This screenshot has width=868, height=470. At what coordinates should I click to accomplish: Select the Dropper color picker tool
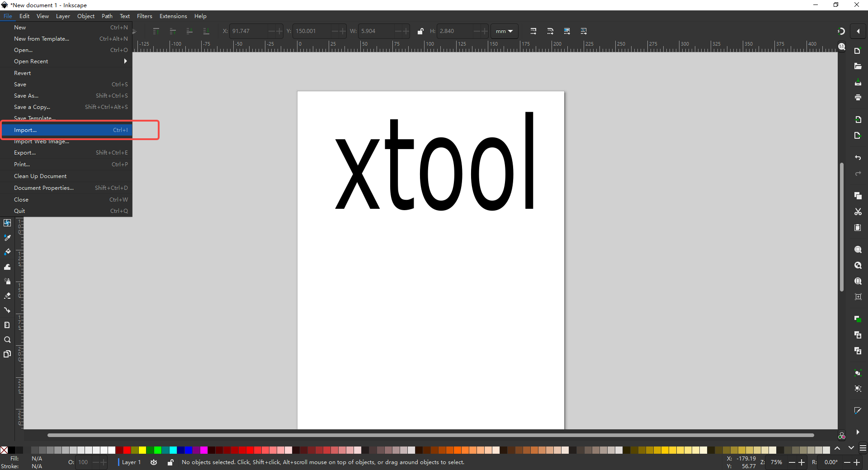point(7,237)
